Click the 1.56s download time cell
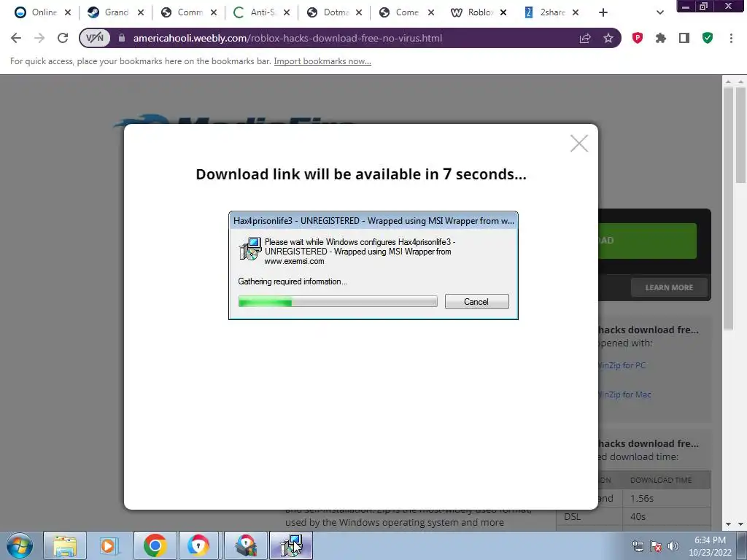This screenshot has height=560, width=747. [x=667, y=499]
